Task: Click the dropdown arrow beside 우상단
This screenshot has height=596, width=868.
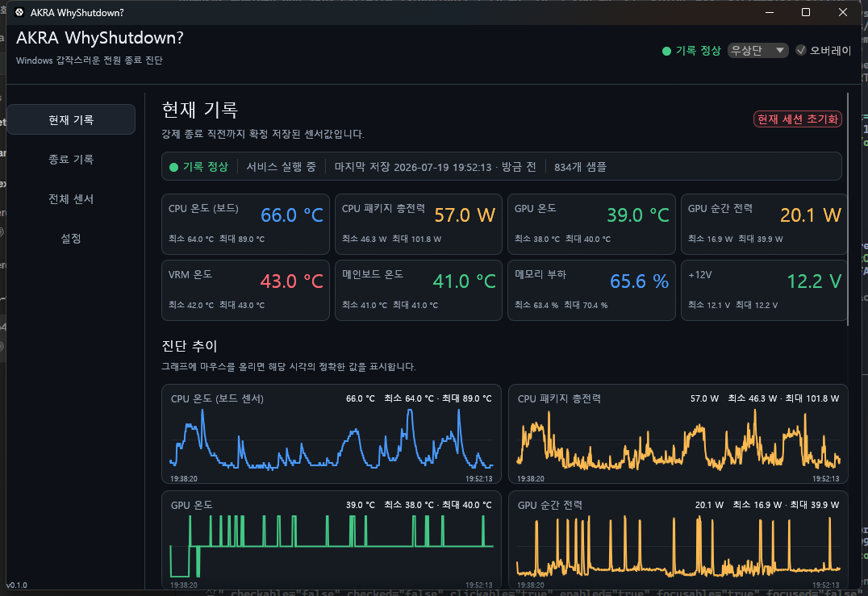Action: [779, 50]
